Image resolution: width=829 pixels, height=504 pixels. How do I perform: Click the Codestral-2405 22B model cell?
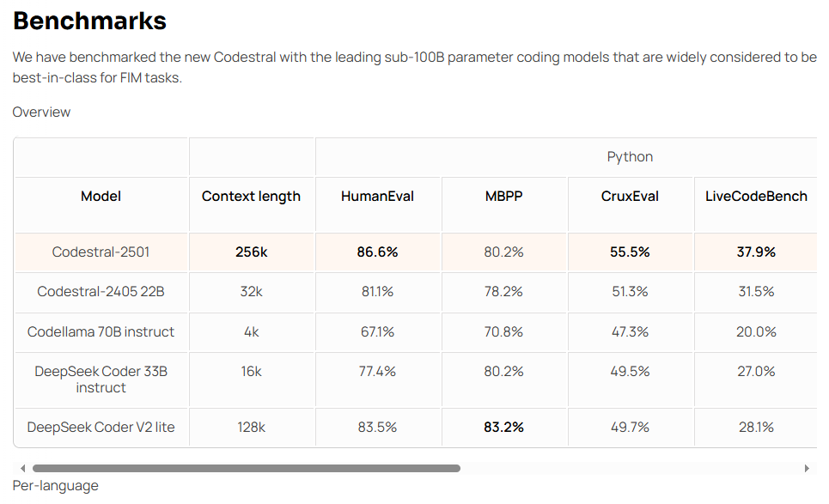click(101, 292)
